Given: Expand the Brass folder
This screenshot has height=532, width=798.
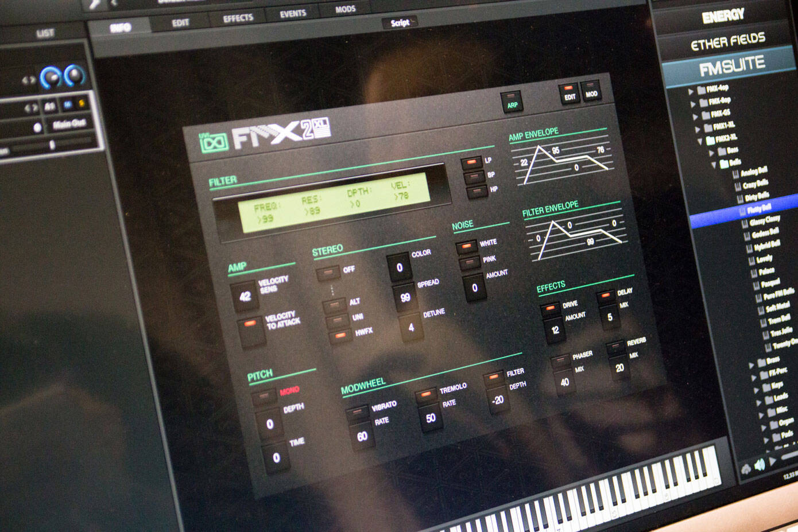Looking at the screenshot, I should point(751,366).
